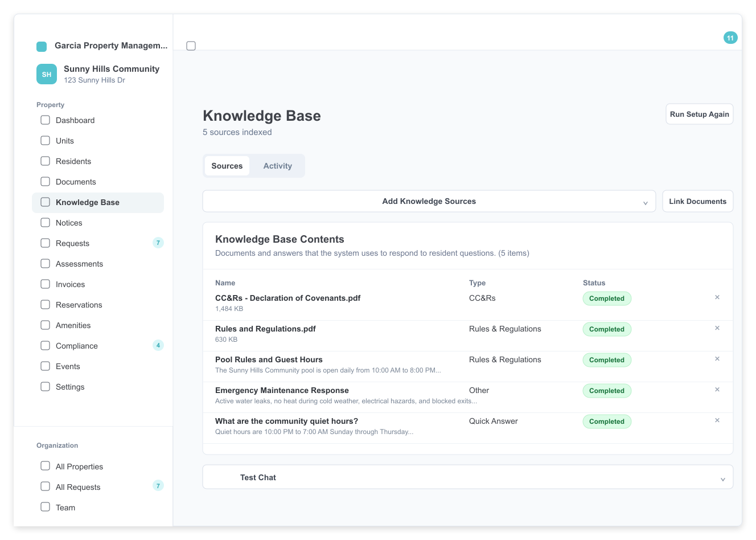Screen dimensions: 756x540
Task: Delete Emergency Maintenance Response entry
Action: 717,390
